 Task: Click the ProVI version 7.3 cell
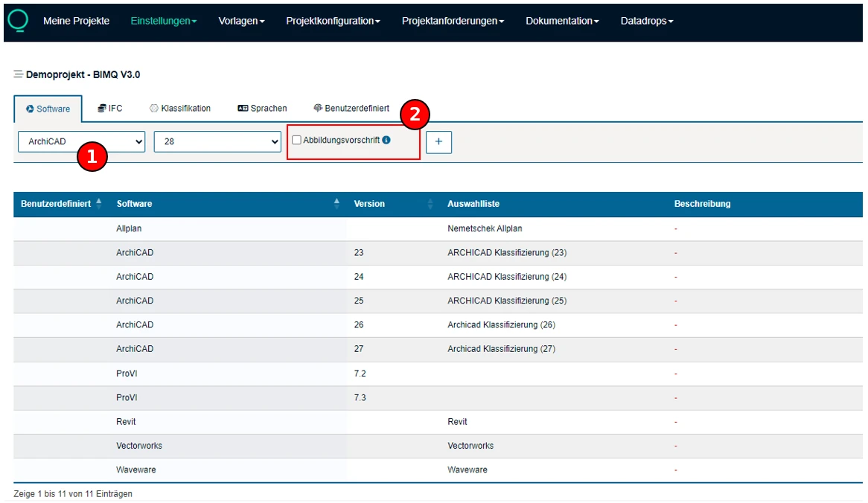[x=360, y=397]
